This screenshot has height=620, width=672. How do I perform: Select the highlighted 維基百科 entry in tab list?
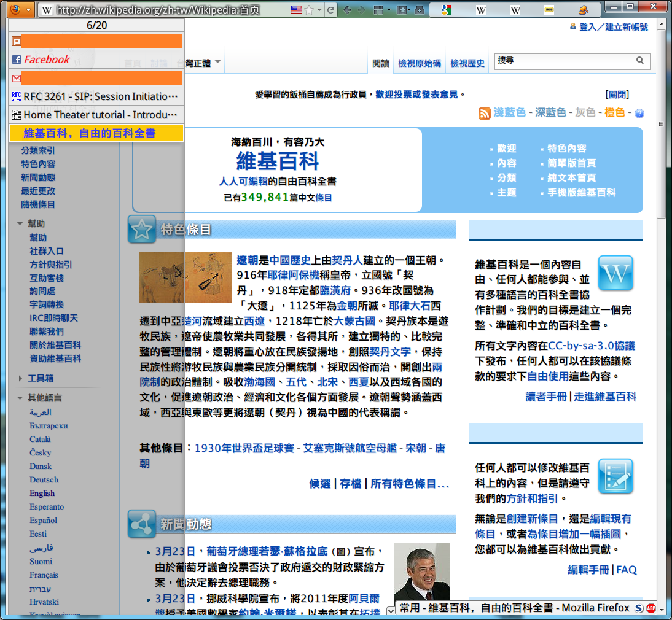(97, 133)
